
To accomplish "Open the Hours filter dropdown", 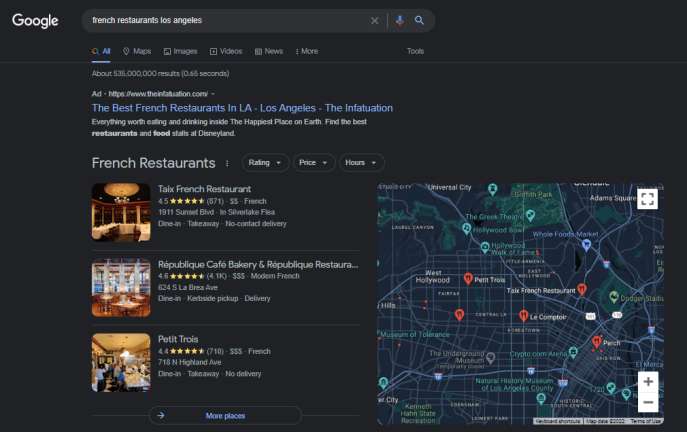I will click(361, 163).
